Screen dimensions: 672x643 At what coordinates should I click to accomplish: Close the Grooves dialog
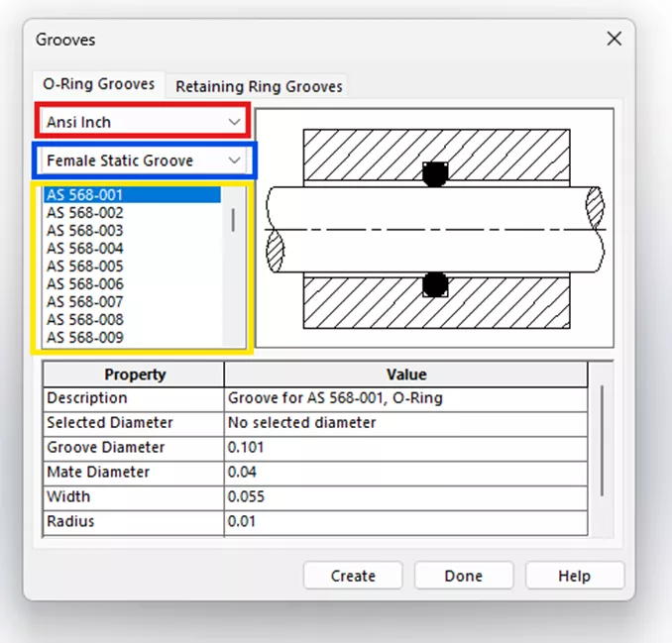(x=615, y=39)
